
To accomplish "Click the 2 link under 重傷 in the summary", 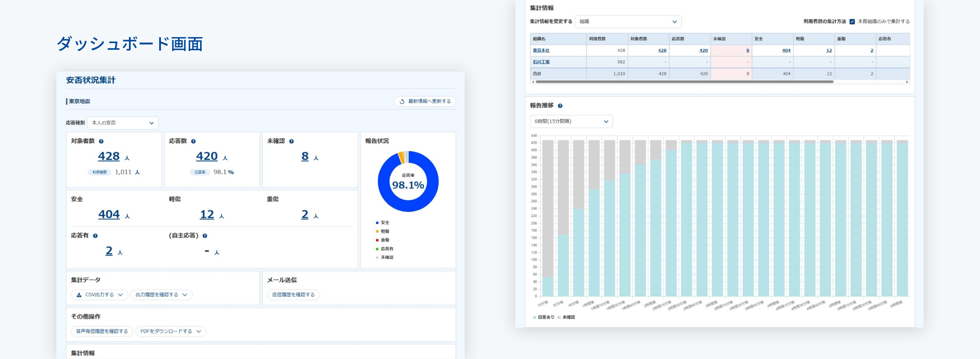I will (305, 215).
